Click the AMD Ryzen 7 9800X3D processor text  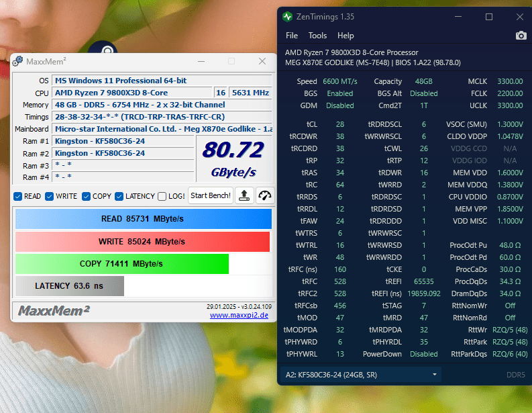click(x=352, y=52)
